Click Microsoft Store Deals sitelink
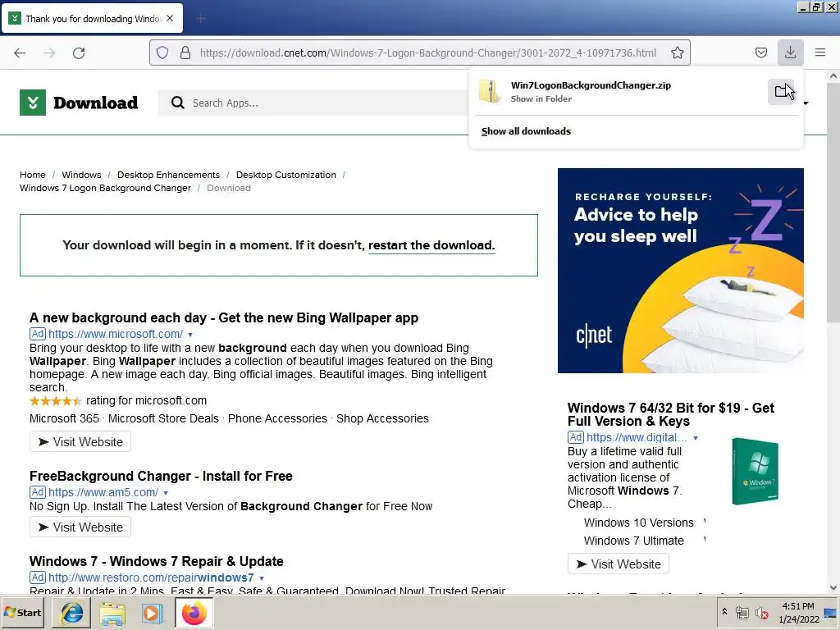This screenshot has width=840, height=630. point(163,418)
